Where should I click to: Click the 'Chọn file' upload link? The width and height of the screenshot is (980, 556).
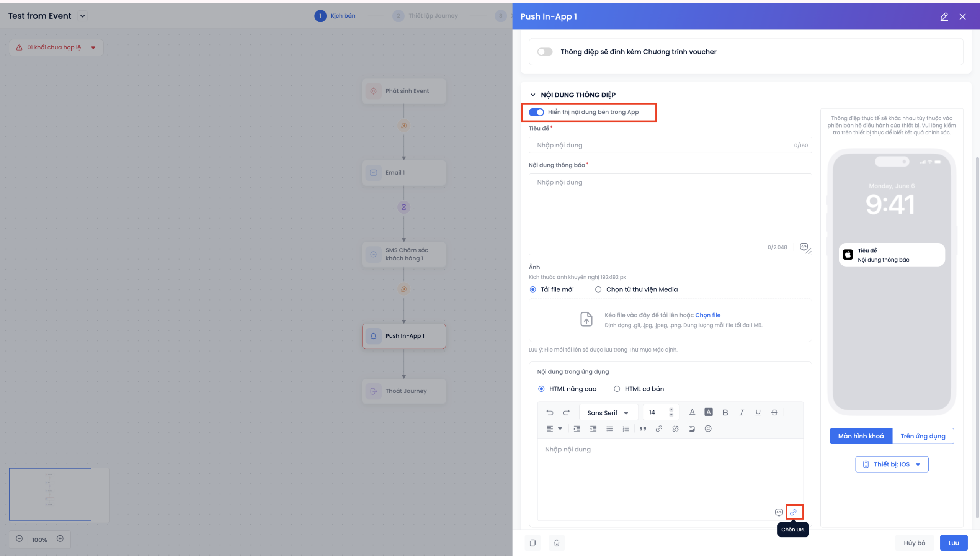coord(708,315)
